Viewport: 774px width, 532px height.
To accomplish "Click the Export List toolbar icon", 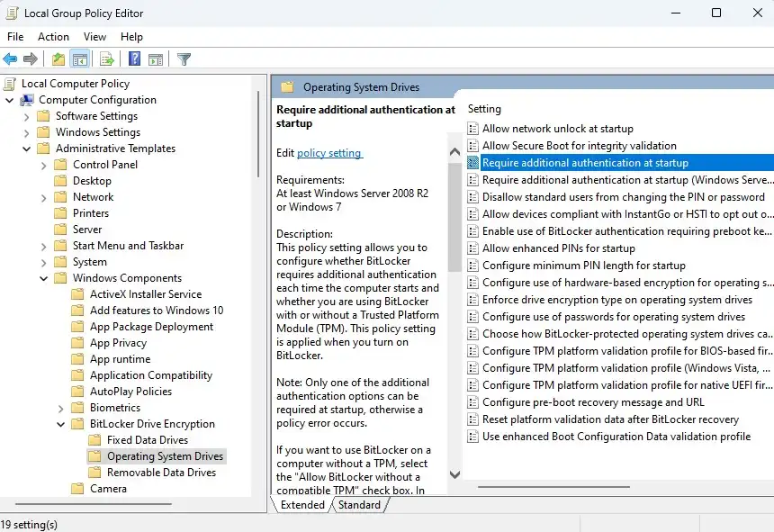I will tap(106, 59).
